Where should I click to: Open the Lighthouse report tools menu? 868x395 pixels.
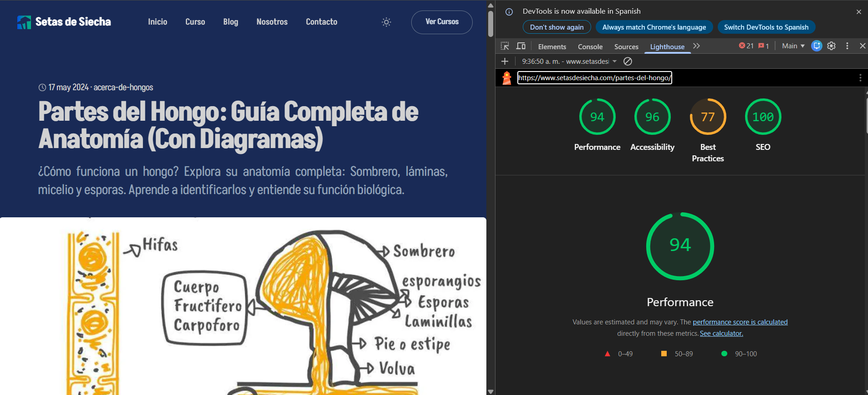click(860, 78)
